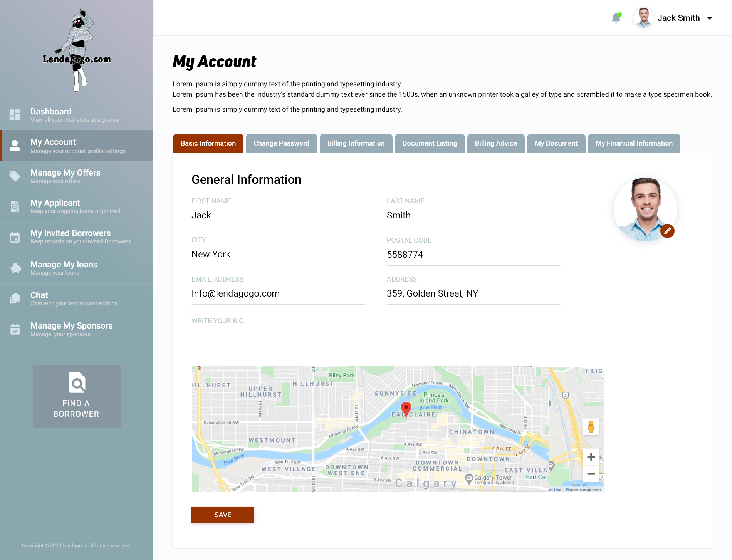Click the Email Address input field

point(278,294)
